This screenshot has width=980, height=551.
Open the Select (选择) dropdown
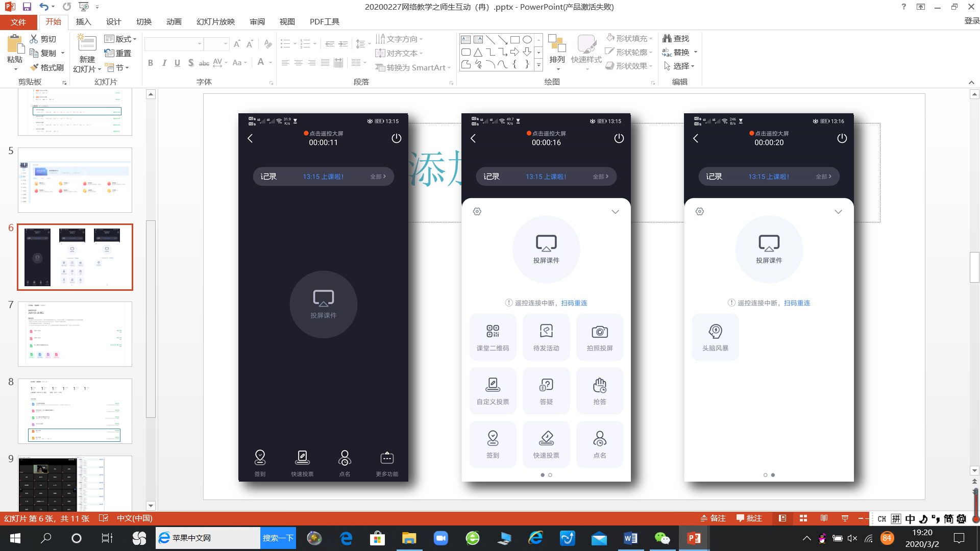(x=679, y=66)
